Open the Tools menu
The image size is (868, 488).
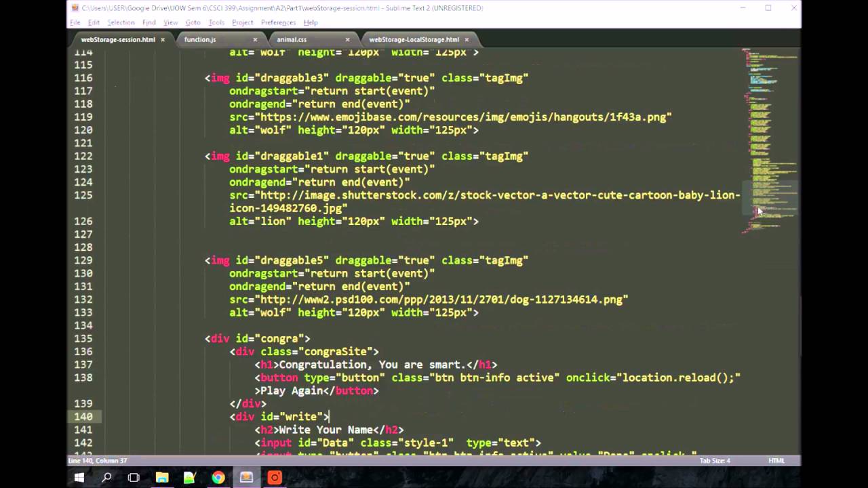(x=216, y=22)
